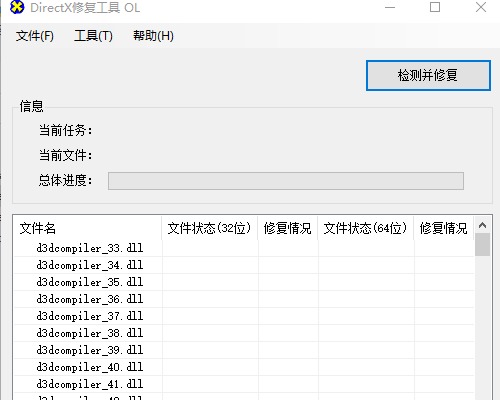Minimize the DirectX修复工具 window

click(390, 7)
